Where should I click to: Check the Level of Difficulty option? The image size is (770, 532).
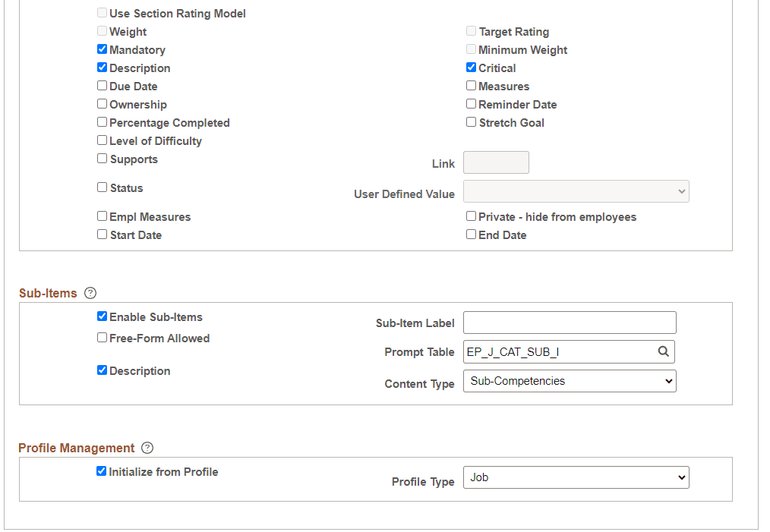(102, 140)
